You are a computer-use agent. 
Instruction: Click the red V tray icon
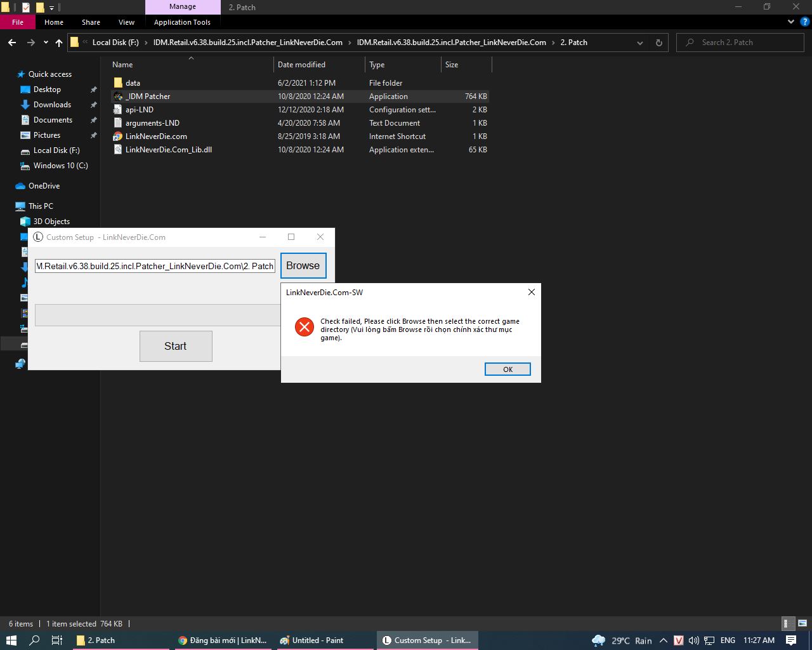click(678, 640)
